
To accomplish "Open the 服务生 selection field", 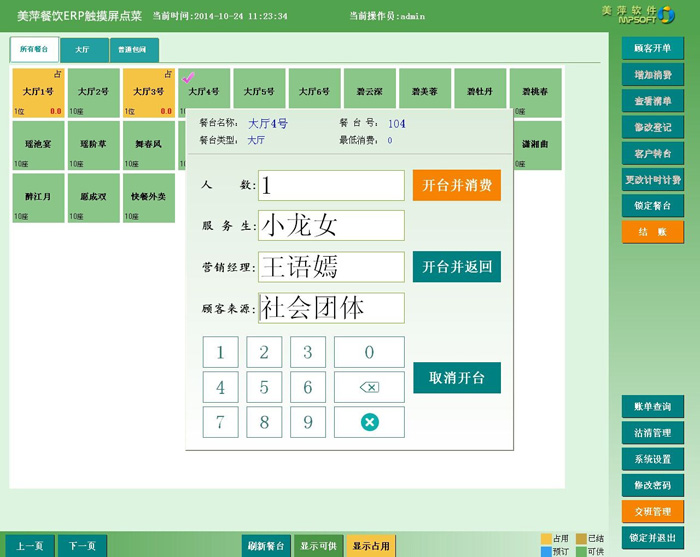I will 331,226.
